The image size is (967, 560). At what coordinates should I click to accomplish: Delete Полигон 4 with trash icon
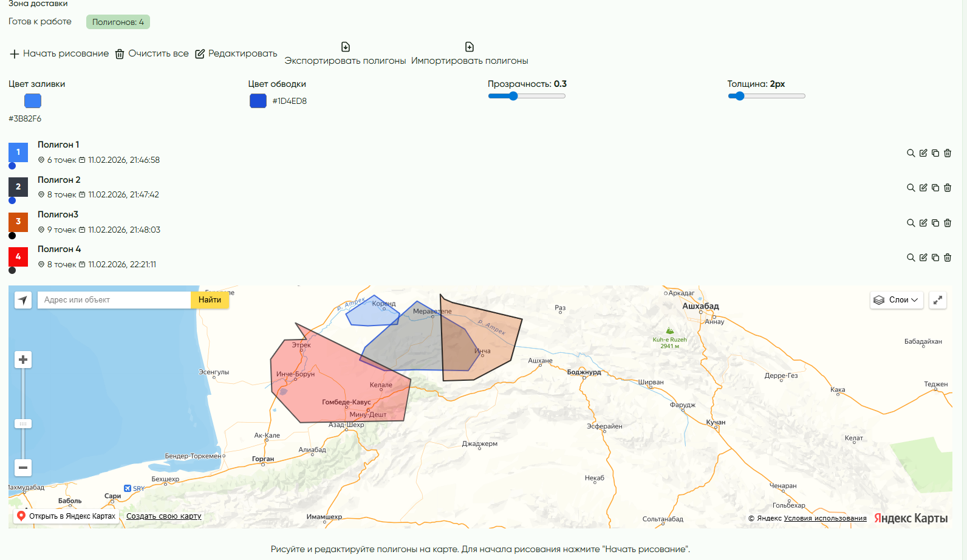[x=948, y=258]
